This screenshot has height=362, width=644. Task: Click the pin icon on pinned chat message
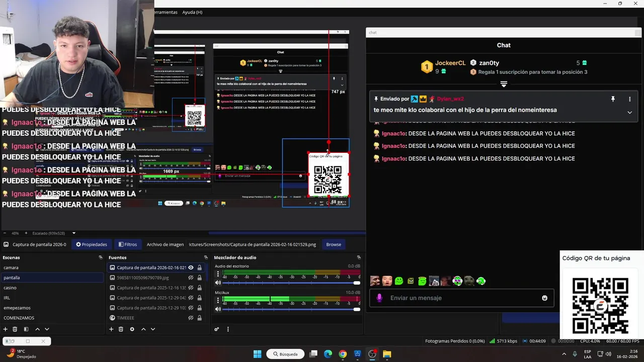point(613,99)
